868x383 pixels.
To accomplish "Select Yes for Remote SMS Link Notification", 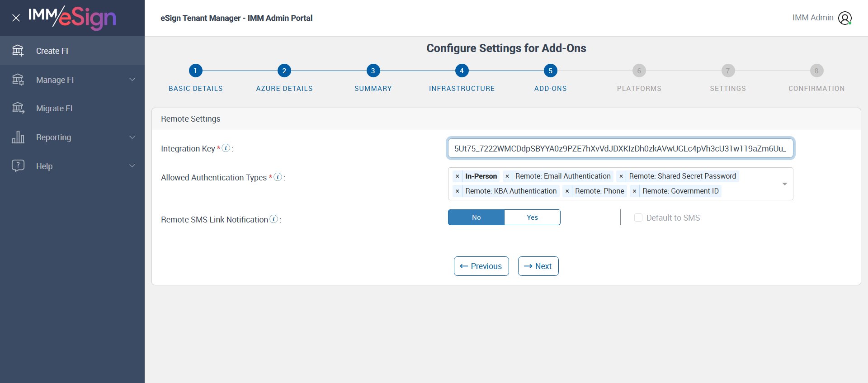I will (532, 218).
